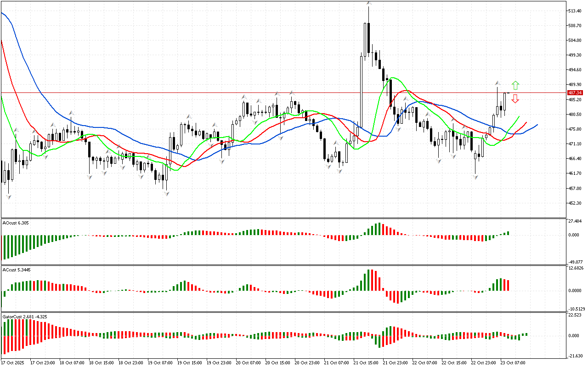588x368 pixels.
Task: Click the red 487.34 current price tag
Action: (575, 92)
